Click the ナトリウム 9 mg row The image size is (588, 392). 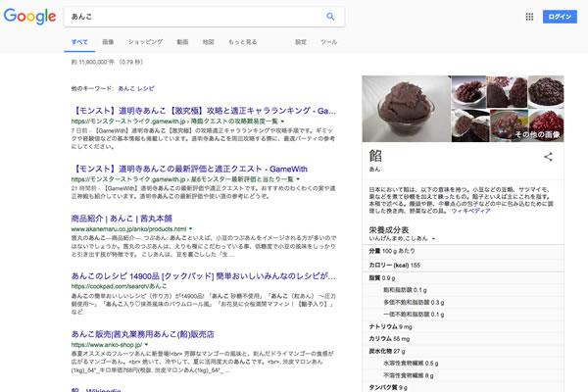[x=463, y=326]
